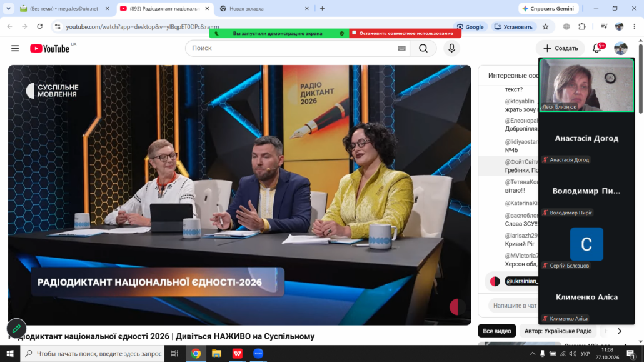Close the Новая вкладка tab
The image size is (644, 362).
click(307, 9)
